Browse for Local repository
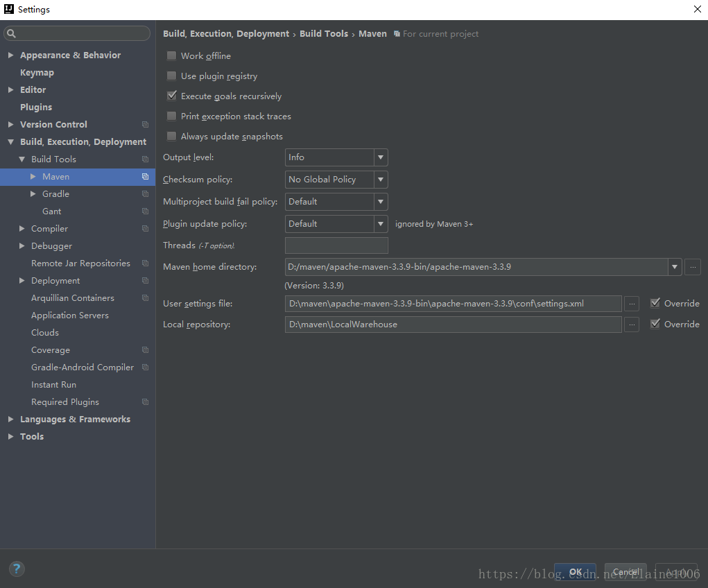708x588 pixels. (x=632, y=325)
